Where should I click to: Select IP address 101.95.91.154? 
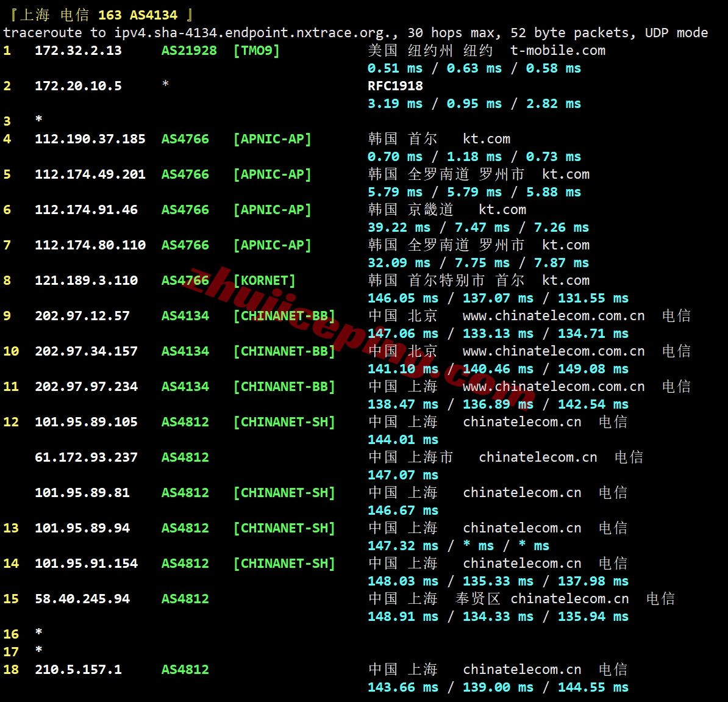[86, 564]
